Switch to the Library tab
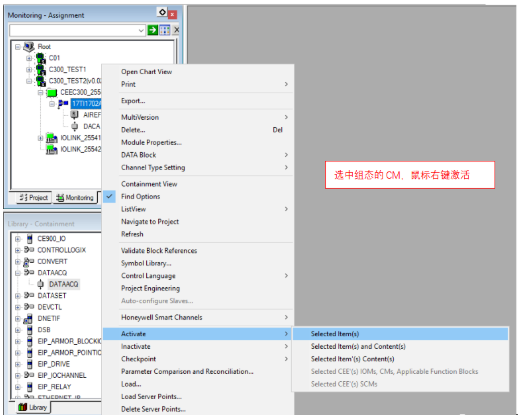The height and width of the screenshot is (415, 520). pos(33,407)
